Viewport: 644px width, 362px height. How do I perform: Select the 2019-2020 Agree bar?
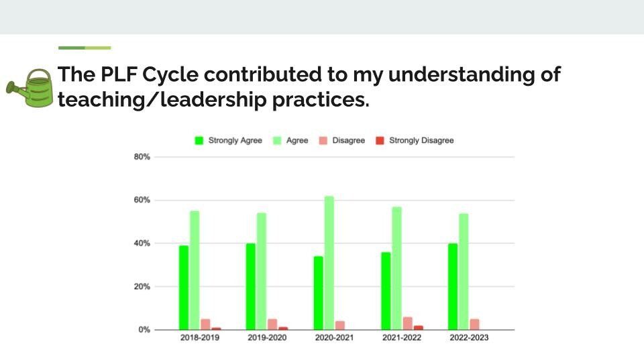point(262,271)
